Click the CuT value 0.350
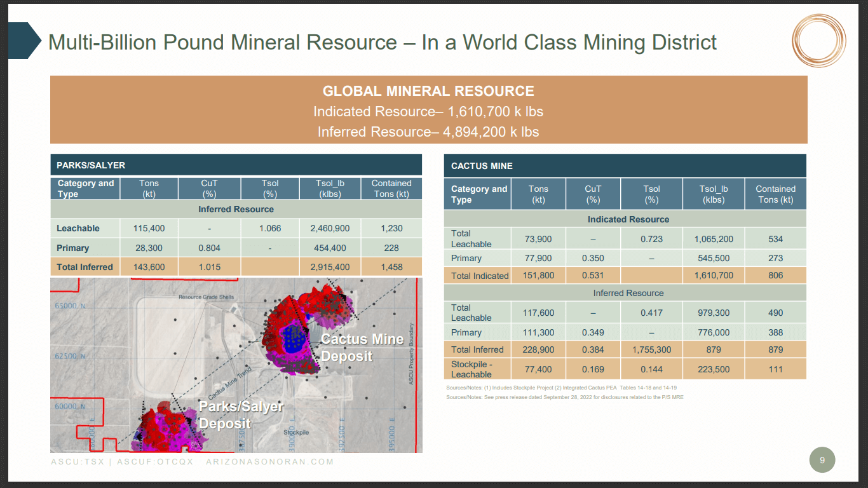The width and height of the screenshot is (868, 488). [x=593, y=259]
